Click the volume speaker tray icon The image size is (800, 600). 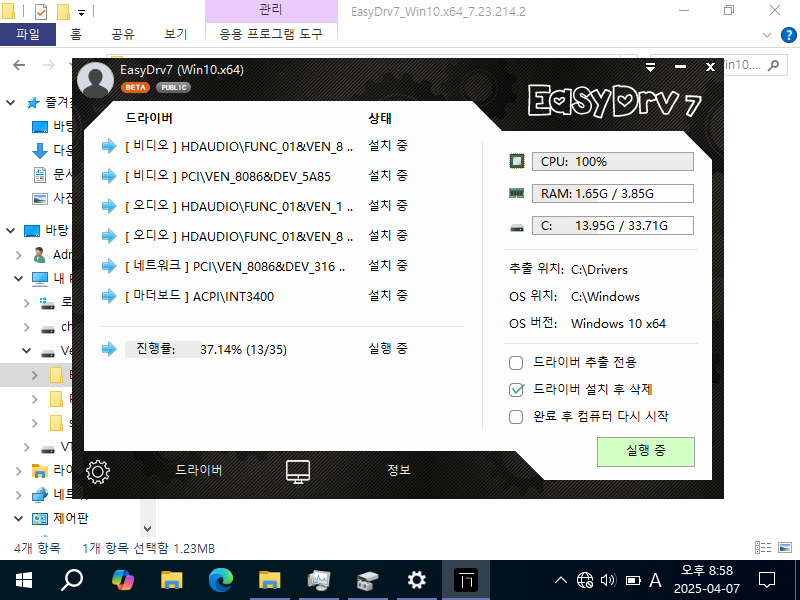pyautogui.click(x=608, y=580)
